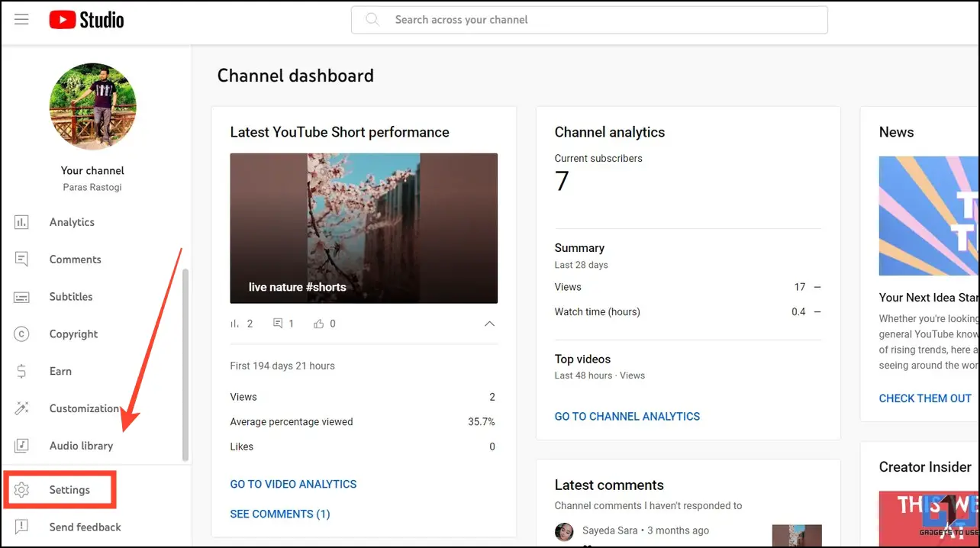Click the 'Your channel' label
Image resolution: width=980 pixels, height=548 pixels.
pyautogui.click(x=92, y=171)
